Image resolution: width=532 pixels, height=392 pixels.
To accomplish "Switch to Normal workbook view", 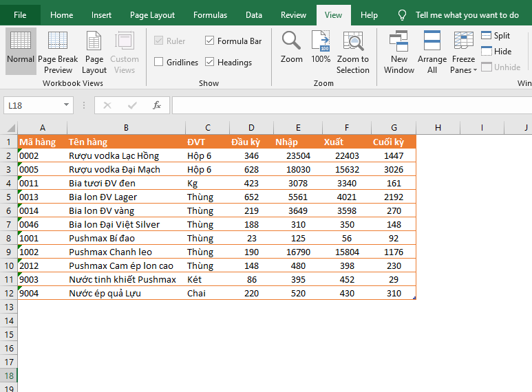I will [x=21, y=48].
